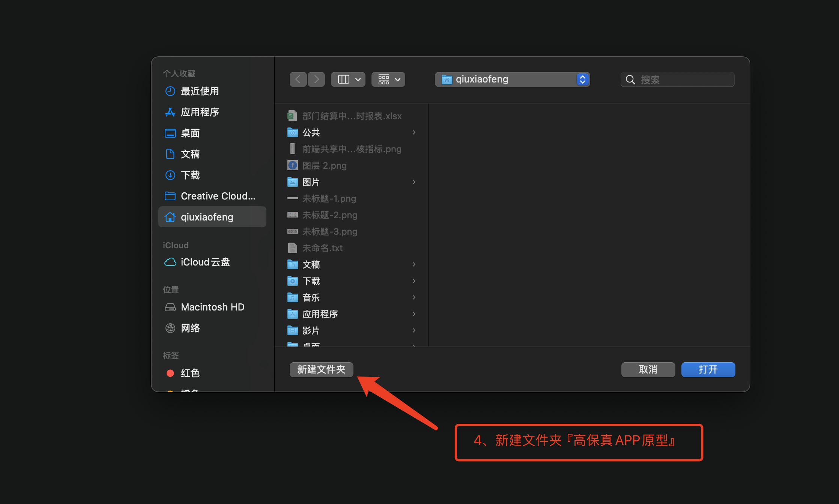Select 下载 in the favorites sidebar
This screenshot has height=504, width=839.
(190, 175)
